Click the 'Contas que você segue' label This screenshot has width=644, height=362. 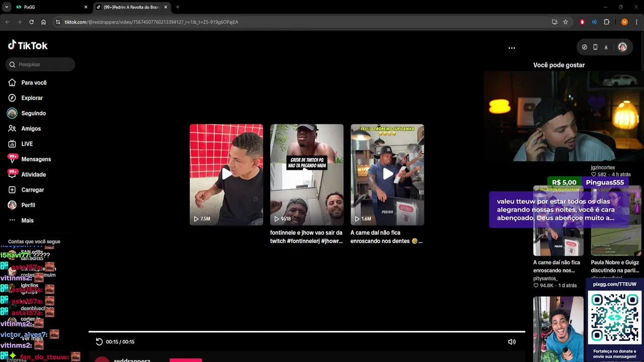[34, 242]
